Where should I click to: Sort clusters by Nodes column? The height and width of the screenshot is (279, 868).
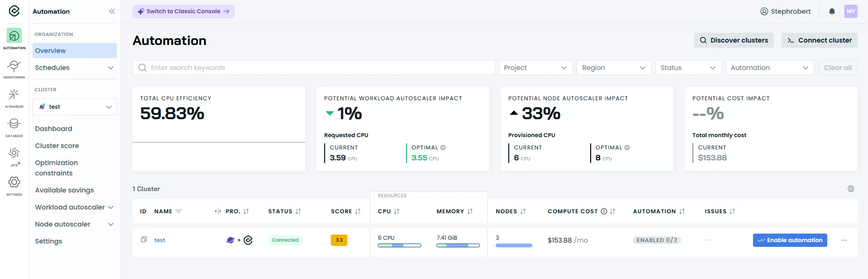coord(523,211)
